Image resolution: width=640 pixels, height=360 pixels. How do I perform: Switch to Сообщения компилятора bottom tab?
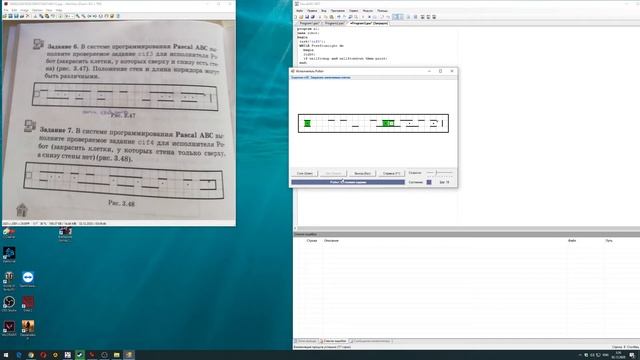coord(370,341)
